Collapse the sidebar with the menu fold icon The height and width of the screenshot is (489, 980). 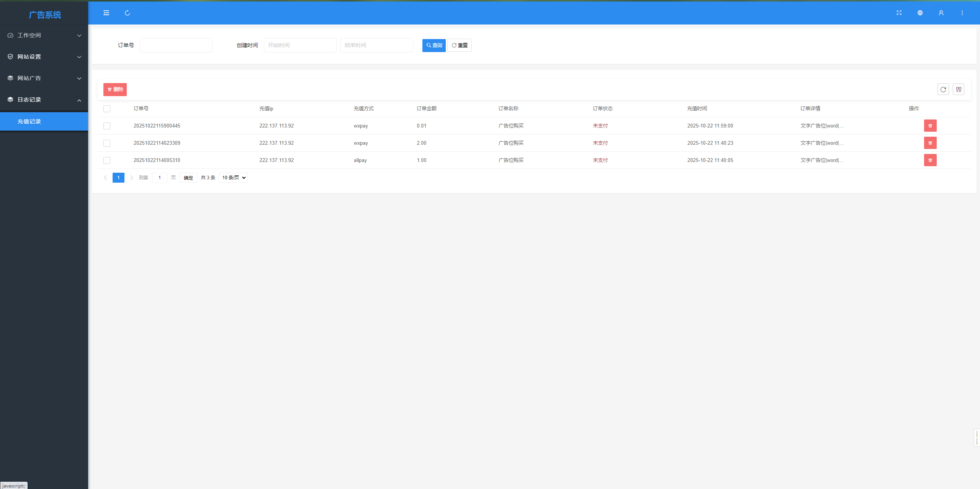(106, 13)
